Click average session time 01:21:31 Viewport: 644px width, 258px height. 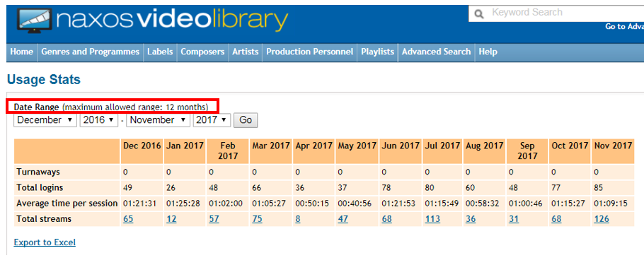click(x=139, y=204)
